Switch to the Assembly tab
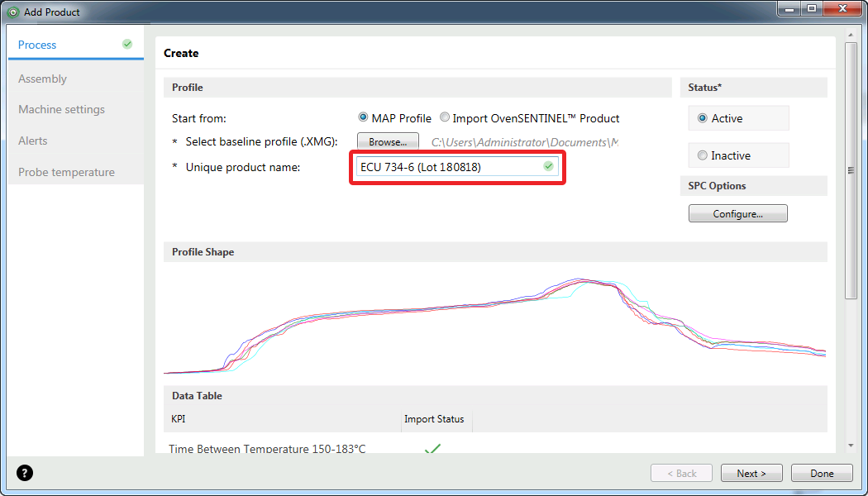The width and height of the screenshot is (868, 496). pyautogui.click(x=76, y=79)
